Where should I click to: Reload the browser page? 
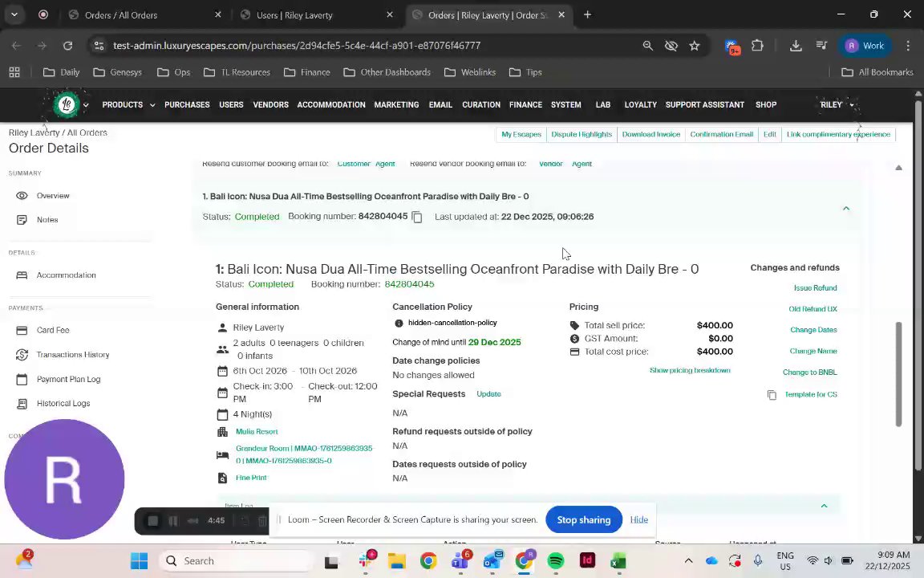67,46
